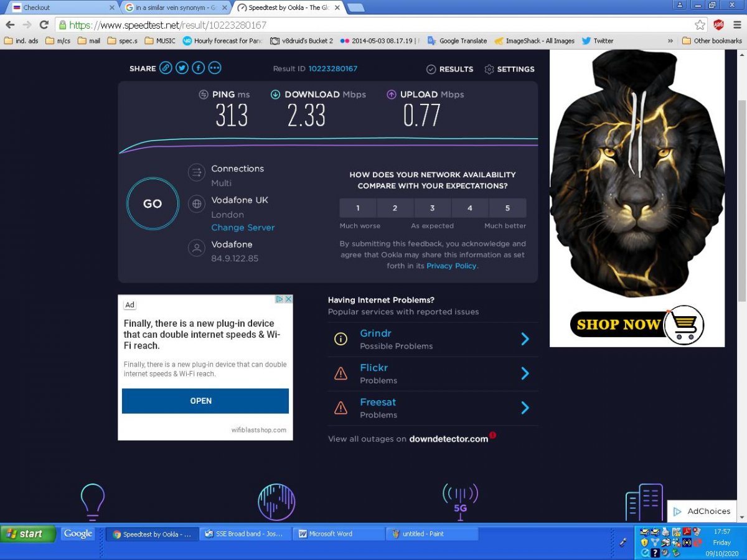
Task: Click Grindr info status icon
Action: click(x=341, y=339)
